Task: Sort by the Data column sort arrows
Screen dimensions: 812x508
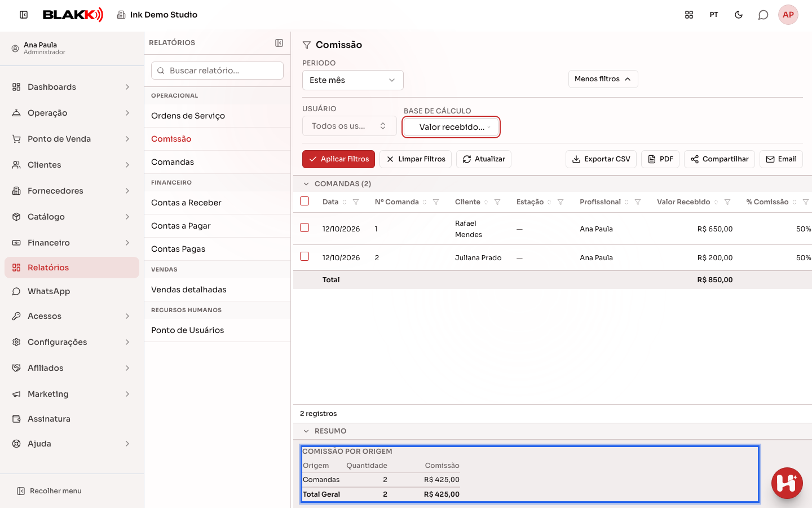Action: (x=345, y=202)
